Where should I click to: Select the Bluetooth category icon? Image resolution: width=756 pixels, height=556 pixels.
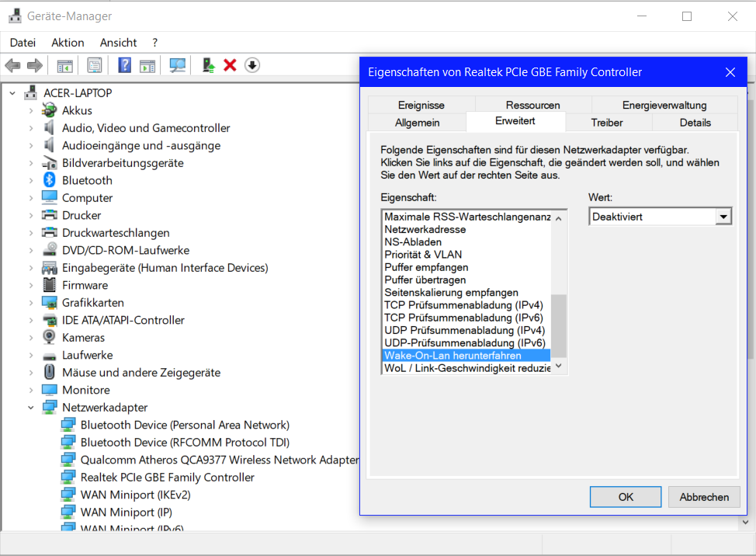49,180
